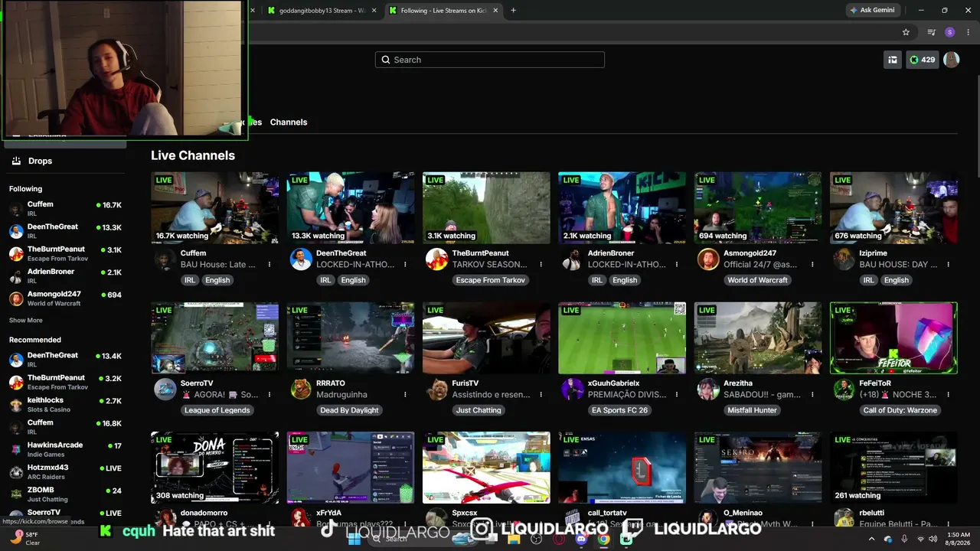The width and height of the screenshot is (980, 551).
Task: Click Asmongold247's avatar in channel grid
Action: click(708, 259)
